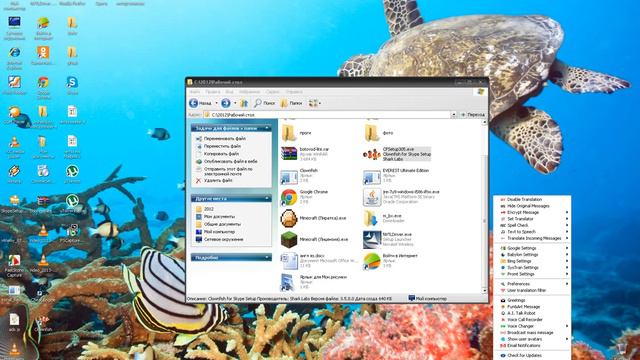Screen dimensions: 640x360
Task: Click the address bar path field
Action: pos(327,115)
